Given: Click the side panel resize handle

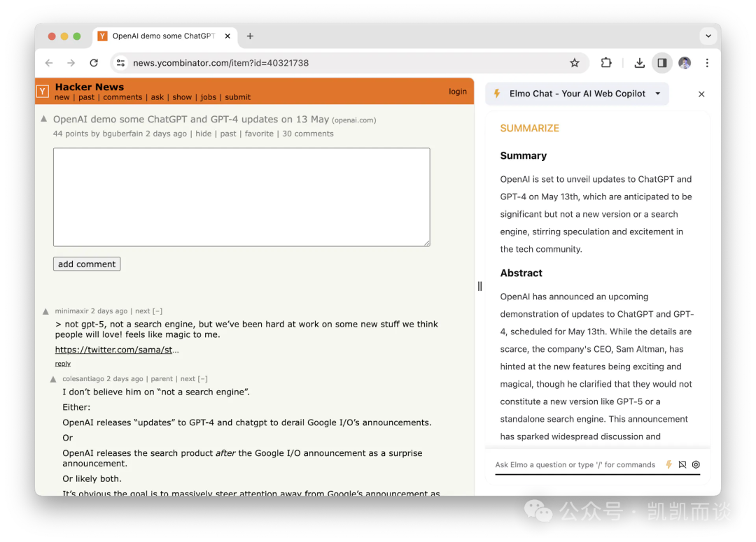Looking at the screenshot, I should [479, 286].
